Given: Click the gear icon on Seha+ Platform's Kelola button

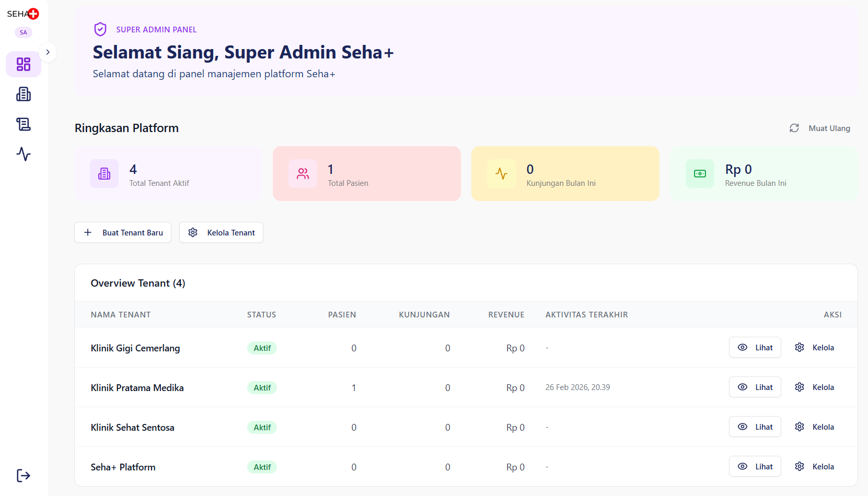Looking at the screenshot, I should point(799,466).
